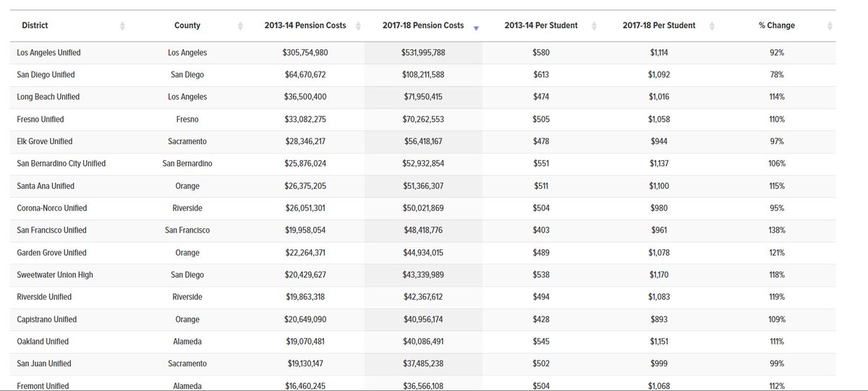Sort by the % Change column arrows
Image resolution: width=868 pixels, height=391 pixels.
pyautogui.click(x=830, y=26)
